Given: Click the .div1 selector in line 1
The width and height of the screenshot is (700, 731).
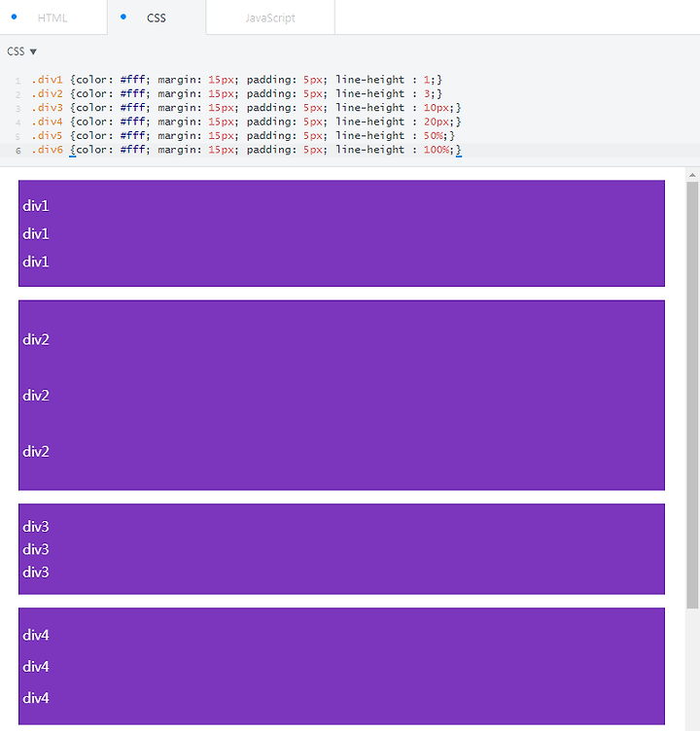Looking at the screenshot, I should 47,80.
